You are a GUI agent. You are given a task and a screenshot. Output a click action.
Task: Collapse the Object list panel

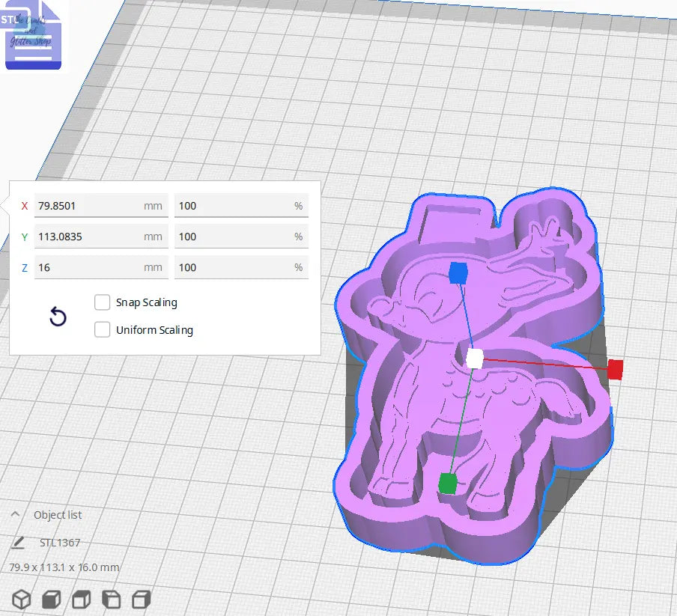[x=16, y=514]
